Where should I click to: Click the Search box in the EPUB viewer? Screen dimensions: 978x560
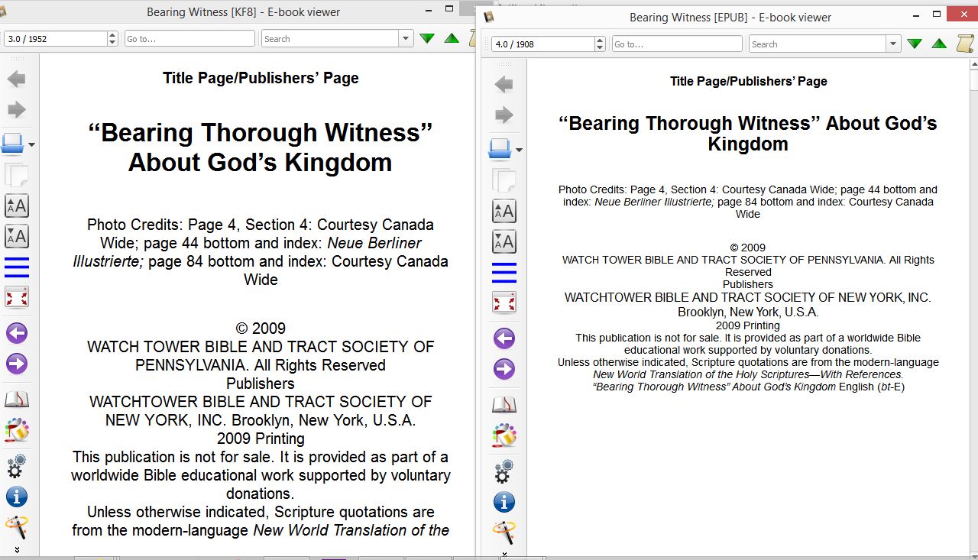click(x=818, y=44)
